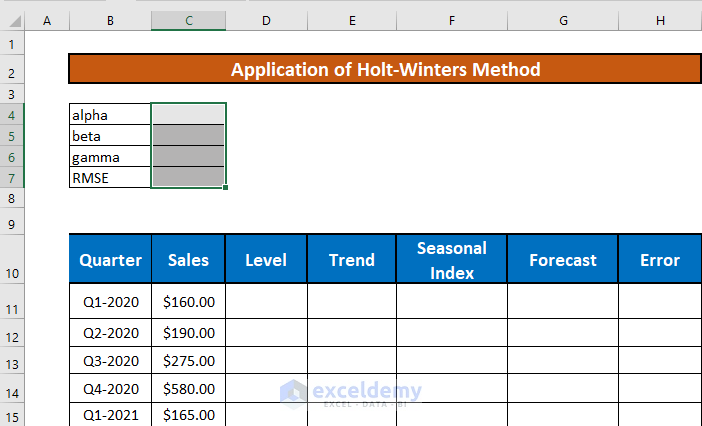The width and height of the screenshot is (702, 426).
Task: Click the 'Q3-2020' cell
Action: (x=110, y=360)
